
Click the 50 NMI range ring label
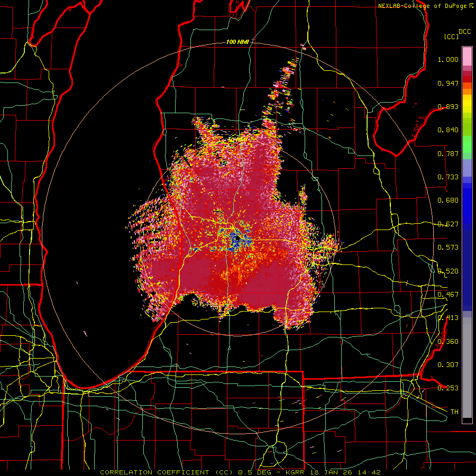point(237,140)
